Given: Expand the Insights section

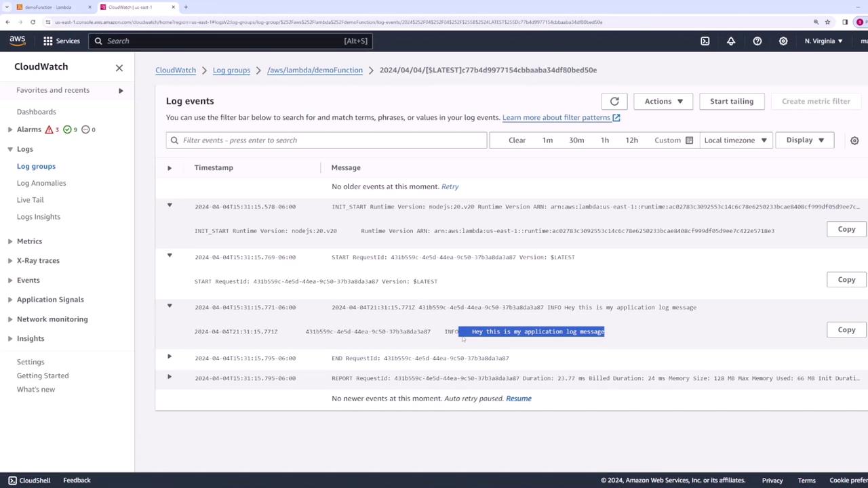Looking at the screenshot, I should coord(10,339).
